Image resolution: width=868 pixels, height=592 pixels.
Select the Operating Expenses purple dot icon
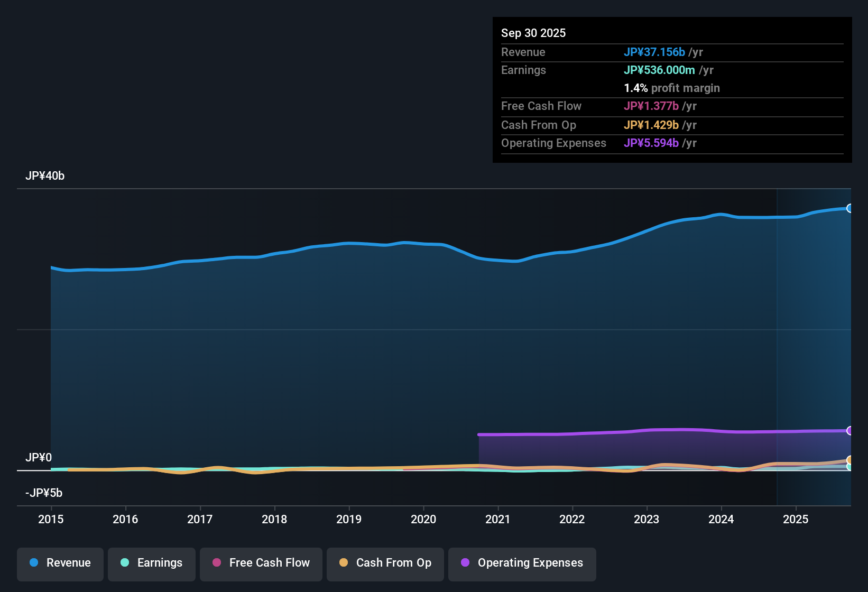pos(465,563)
